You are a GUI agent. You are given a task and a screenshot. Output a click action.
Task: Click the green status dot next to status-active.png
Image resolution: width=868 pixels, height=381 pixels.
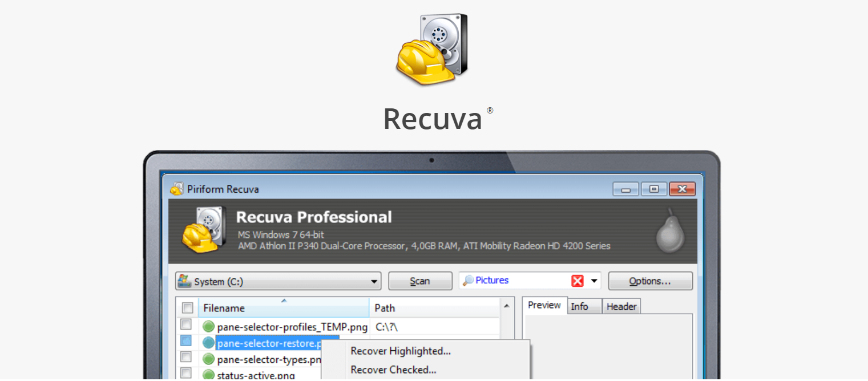(x=209, y=374)
